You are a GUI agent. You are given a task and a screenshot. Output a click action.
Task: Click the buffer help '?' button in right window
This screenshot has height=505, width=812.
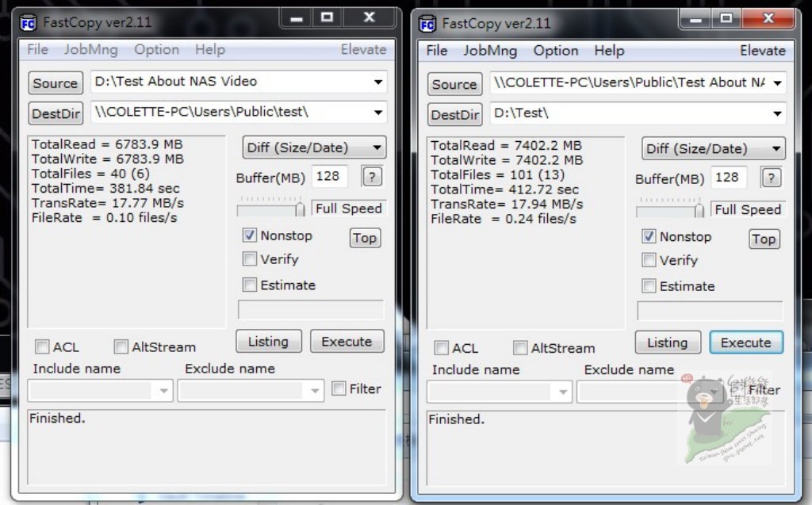pos(771,178)
